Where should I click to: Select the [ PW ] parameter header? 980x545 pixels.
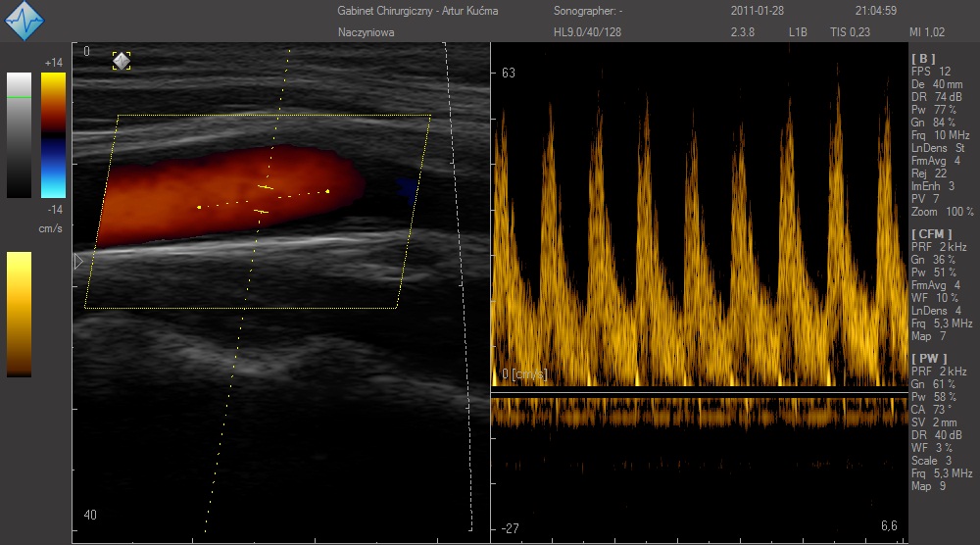tap(929, 358)
